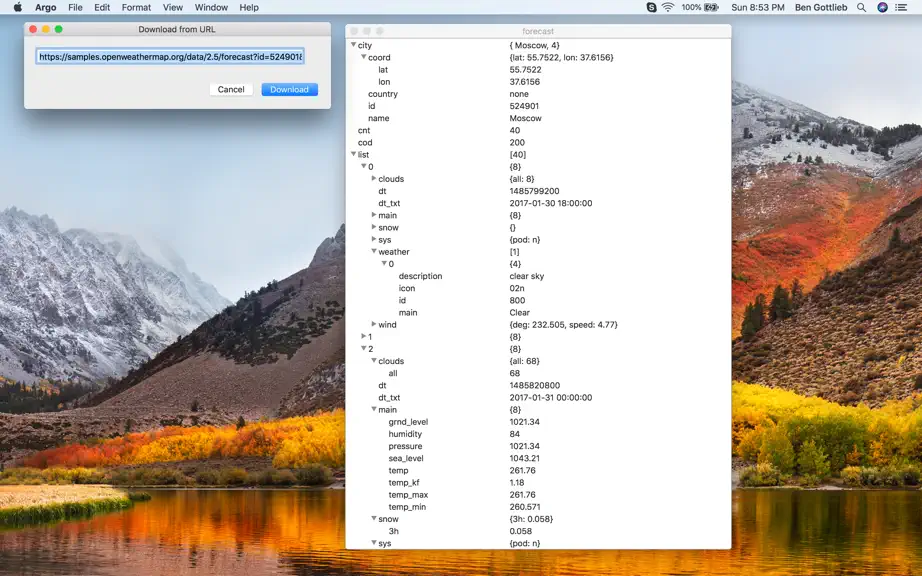Viewport: 922px width, 576px height.
Task: Open the Format menu
Action: 136,8
